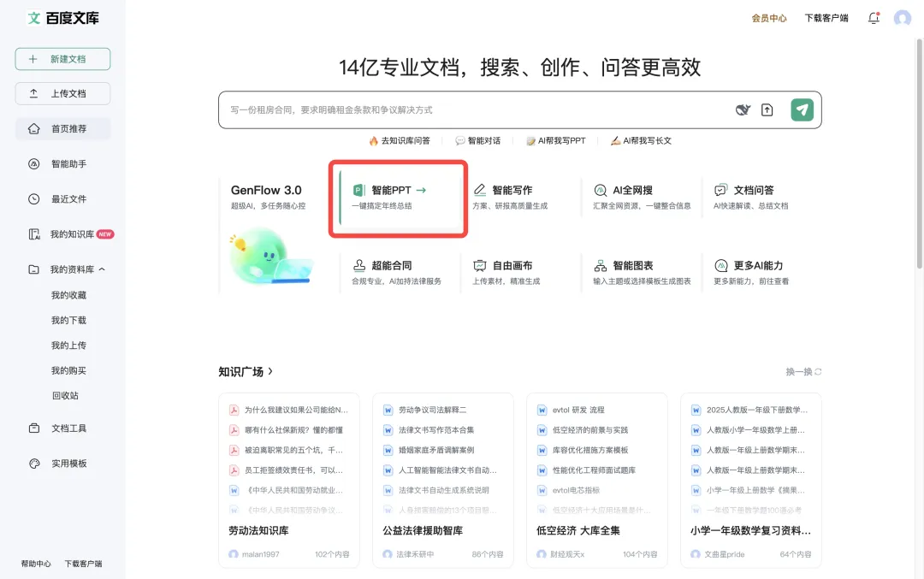Click AI帮我写PPT shortcut
This screenshot has height=579, width=924.
point(556,141)
